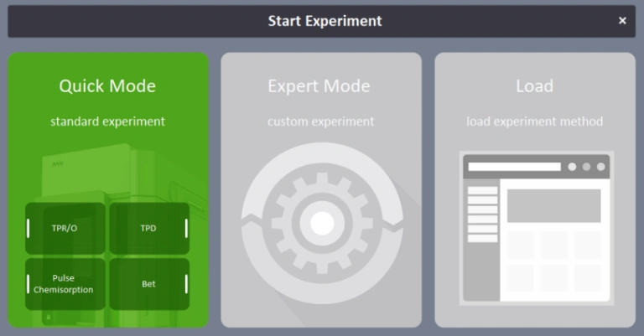
Task: Click the Start Experiment title bar
Action: coord(325,21)
